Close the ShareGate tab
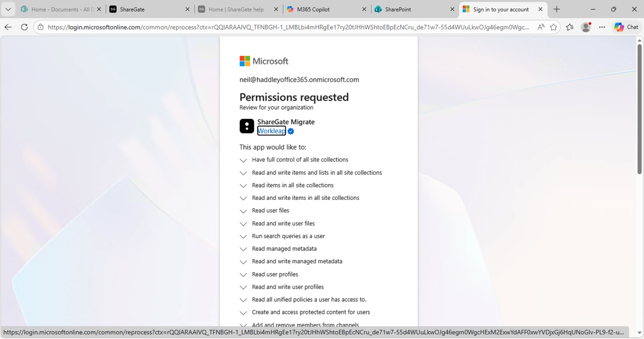The width and height of the screenshot is (644, 339). [188, 9]
